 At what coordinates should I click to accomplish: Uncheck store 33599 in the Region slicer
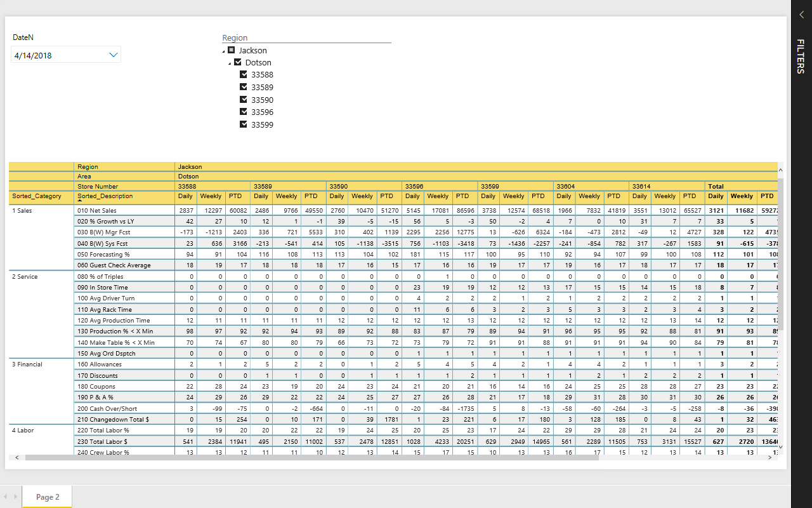coord(244,124)
